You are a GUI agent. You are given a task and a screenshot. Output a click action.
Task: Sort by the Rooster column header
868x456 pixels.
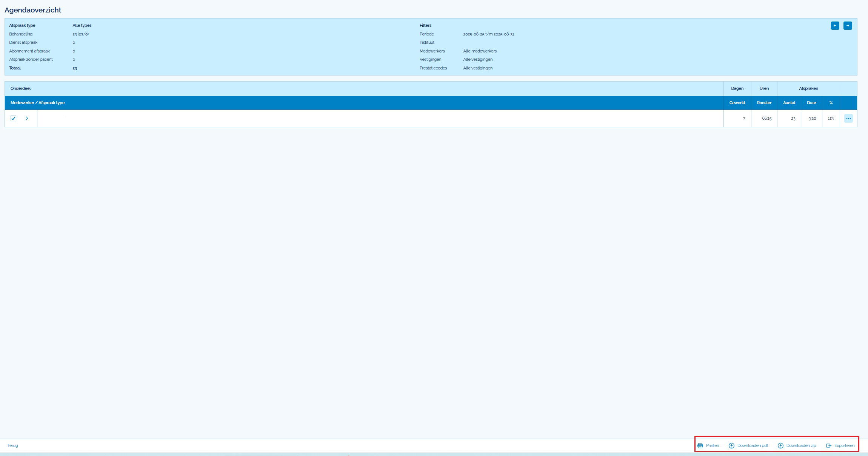point(764,103)
